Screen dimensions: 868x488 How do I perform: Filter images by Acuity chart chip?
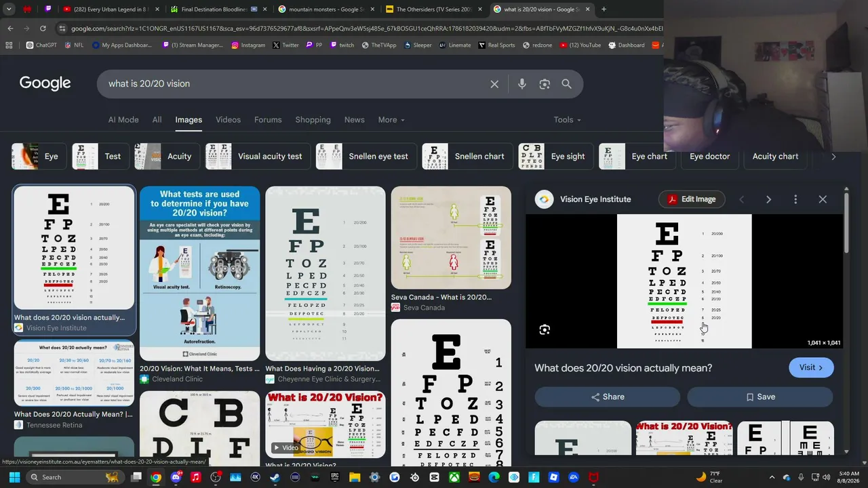775,157
